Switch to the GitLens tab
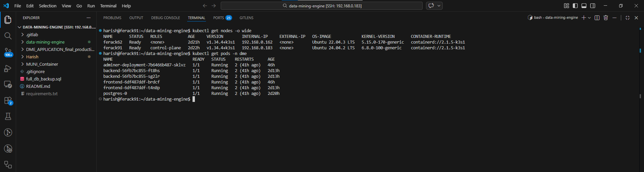Screen dimensions: 644x172 click(x=247, y=18)
